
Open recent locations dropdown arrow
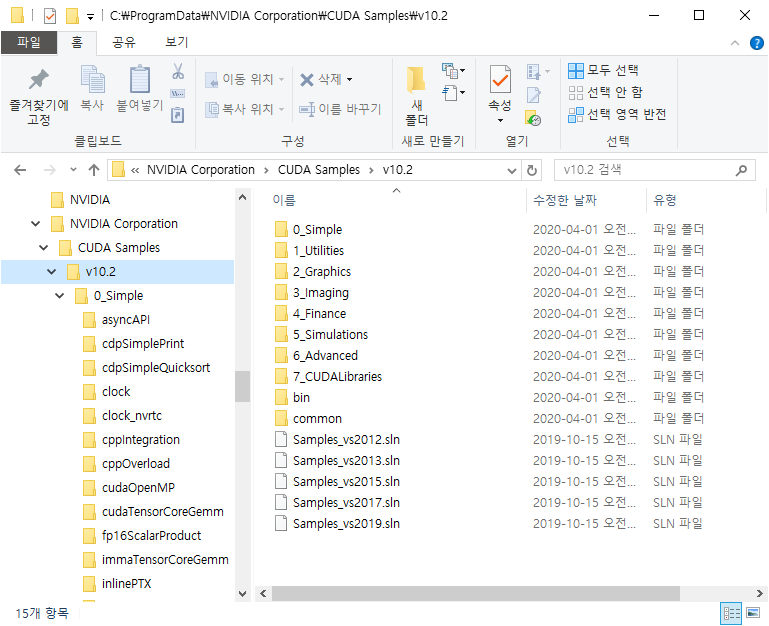point(73,170)
